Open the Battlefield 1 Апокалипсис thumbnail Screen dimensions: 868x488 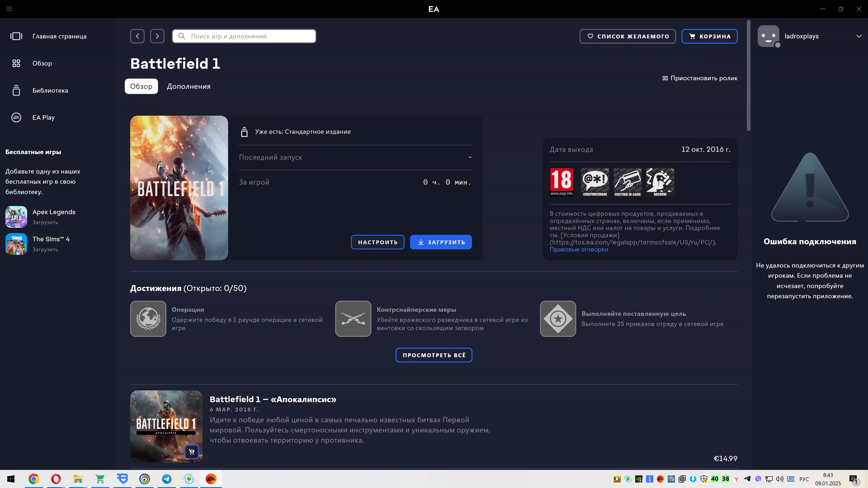(x=166, y=426)
